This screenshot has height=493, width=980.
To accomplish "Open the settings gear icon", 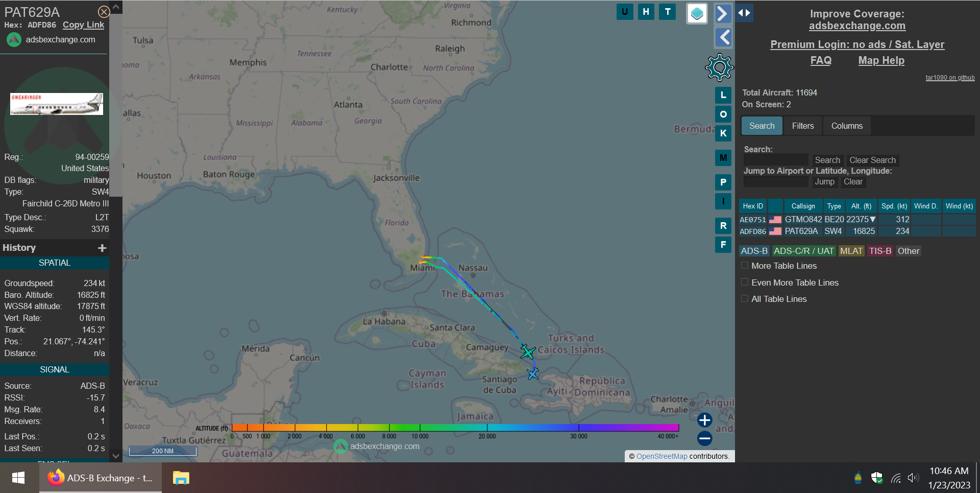I will tap(719, 67).
